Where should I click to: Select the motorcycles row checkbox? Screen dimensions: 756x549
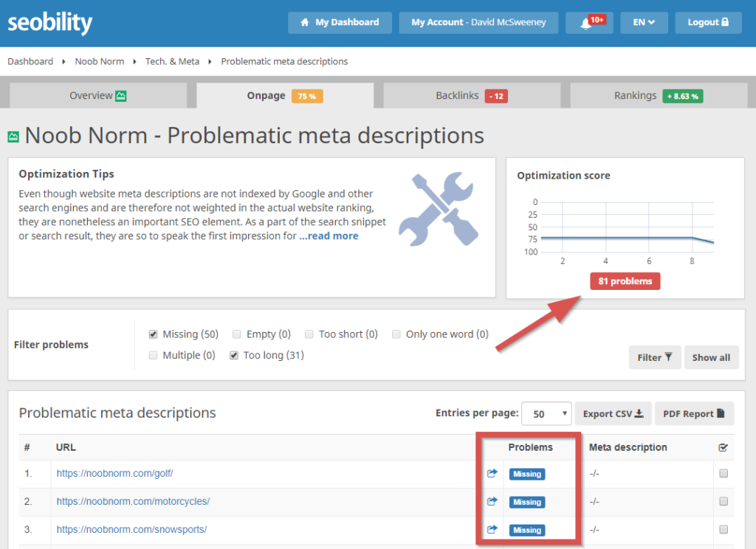[724, 501]
